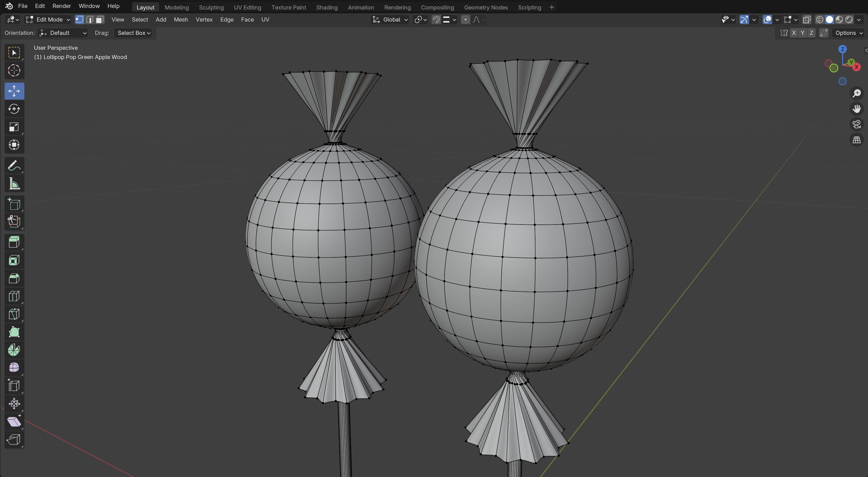
Task: Add a new workspace tab
Action: [552, 7]
